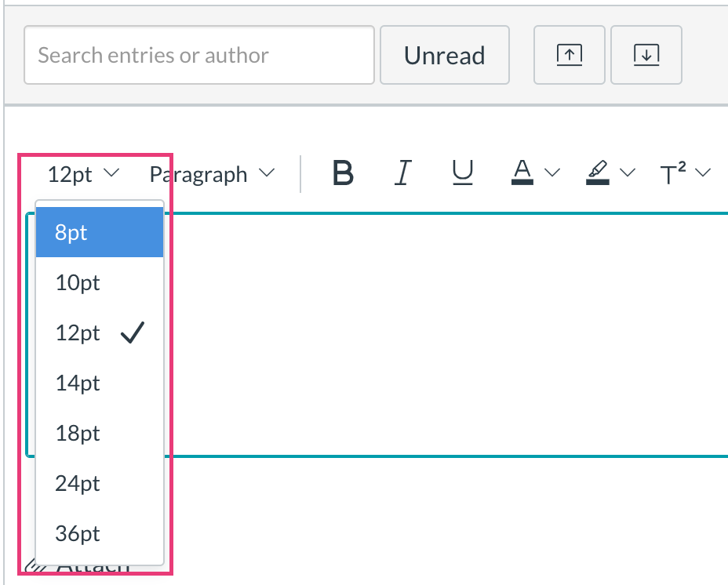Select 24pt font size
The image size is (728, 585).
click(x=100, y=483)
